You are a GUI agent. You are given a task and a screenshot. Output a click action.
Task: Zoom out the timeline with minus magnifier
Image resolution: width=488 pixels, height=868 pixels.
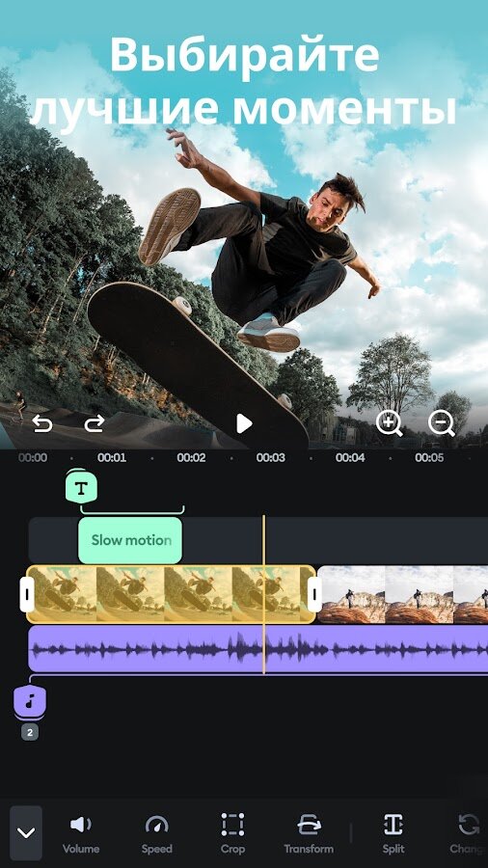coord(442,423)
